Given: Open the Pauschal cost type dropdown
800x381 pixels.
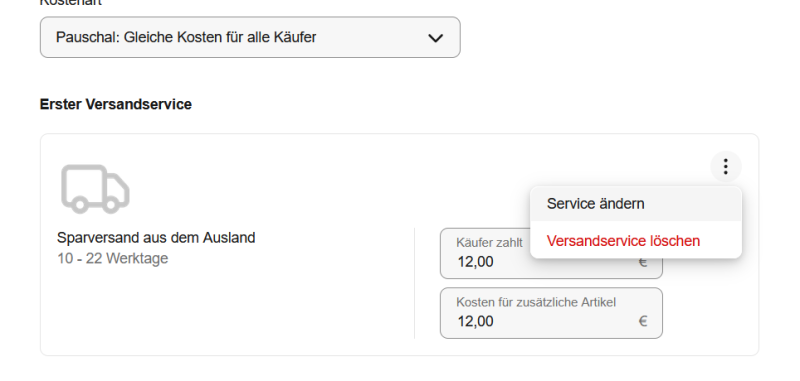Looking at the screenshot, I should pos(250,37).
